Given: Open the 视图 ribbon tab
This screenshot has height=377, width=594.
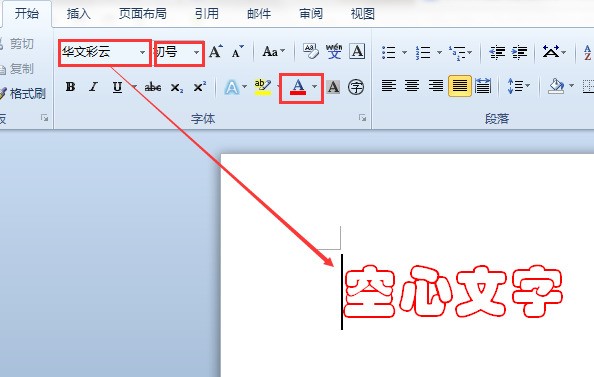Looking at the screenshot, I should (363, 14).
